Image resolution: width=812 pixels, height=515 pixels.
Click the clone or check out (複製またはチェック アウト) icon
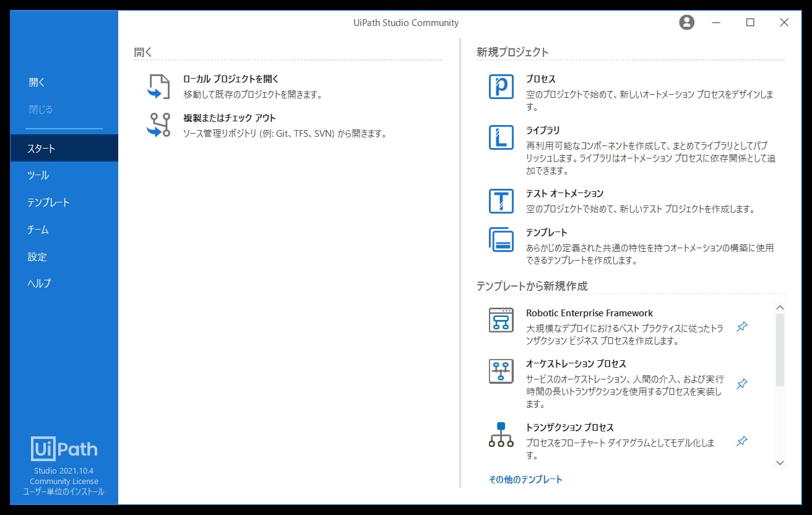tap(158, 125)
